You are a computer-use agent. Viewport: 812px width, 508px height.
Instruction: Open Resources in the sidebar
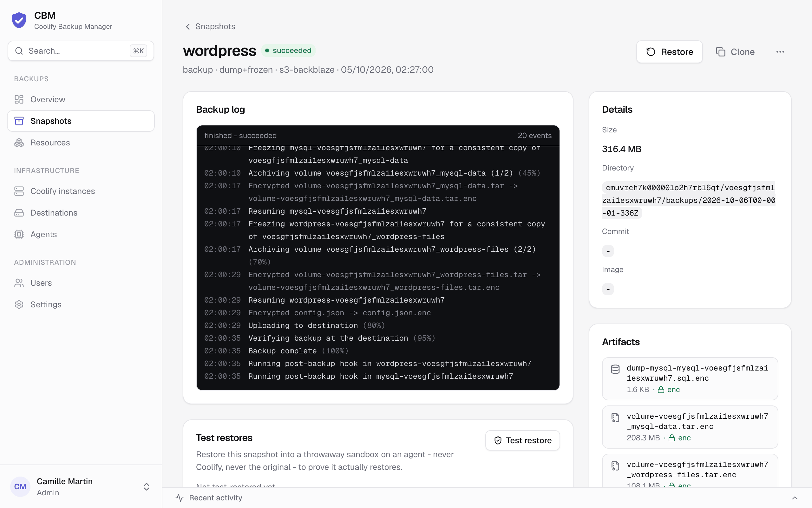[81, 143]
